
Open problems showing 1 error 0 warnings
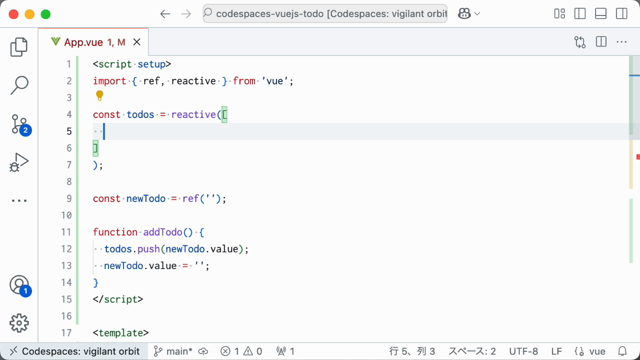click(x=241, y=351)
